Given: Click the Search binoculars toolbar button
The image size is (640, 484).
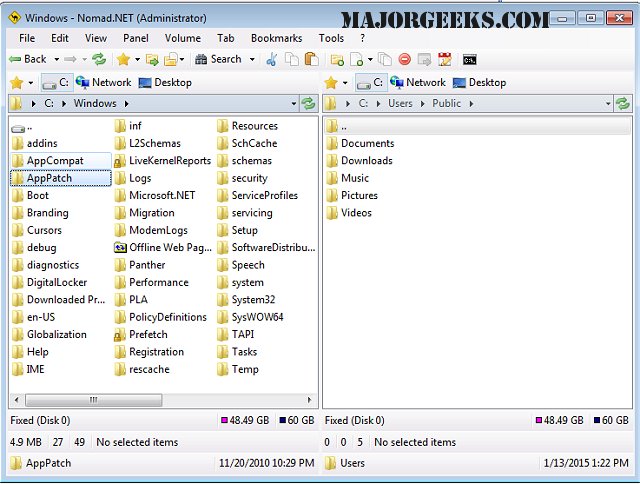Looking at the screenshot, I should [x=218, y=60].
